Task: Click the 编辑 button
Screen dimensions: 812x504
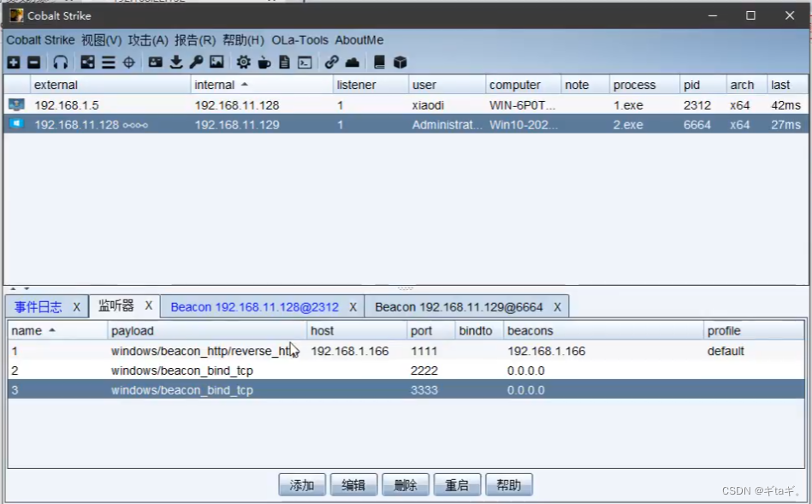Action: pyautogui.click(x=353, y=485)
